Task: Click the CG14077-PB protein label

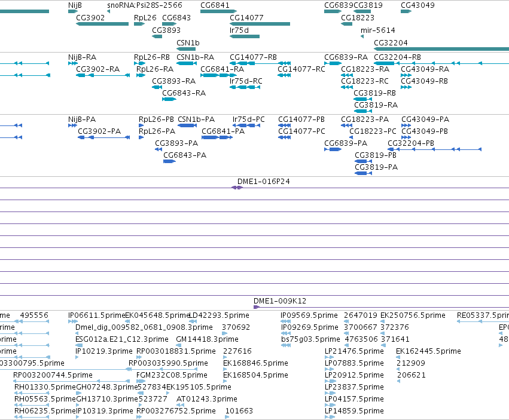Action: click(301, 119)
